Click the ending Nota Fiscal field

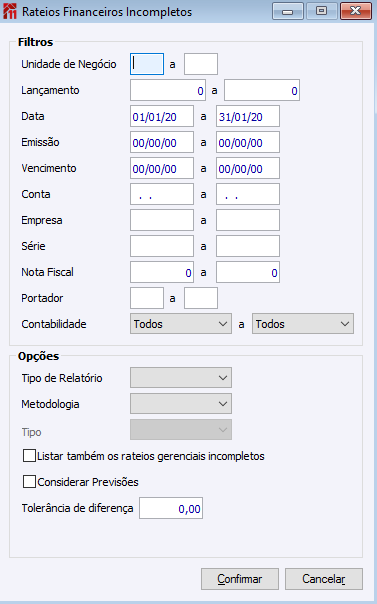(248, 272)
